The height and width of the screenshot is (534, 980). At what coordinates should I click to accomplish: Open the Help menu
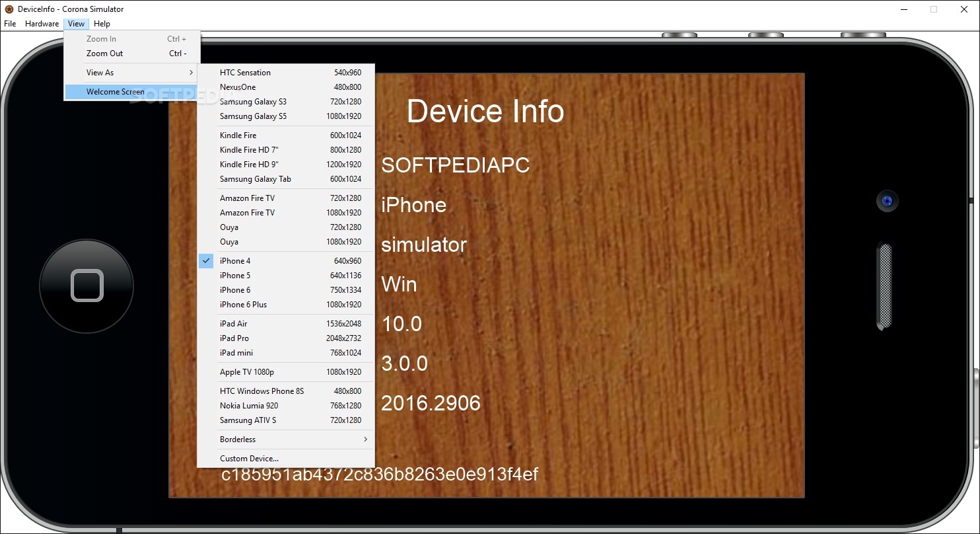tap(102, 24)
